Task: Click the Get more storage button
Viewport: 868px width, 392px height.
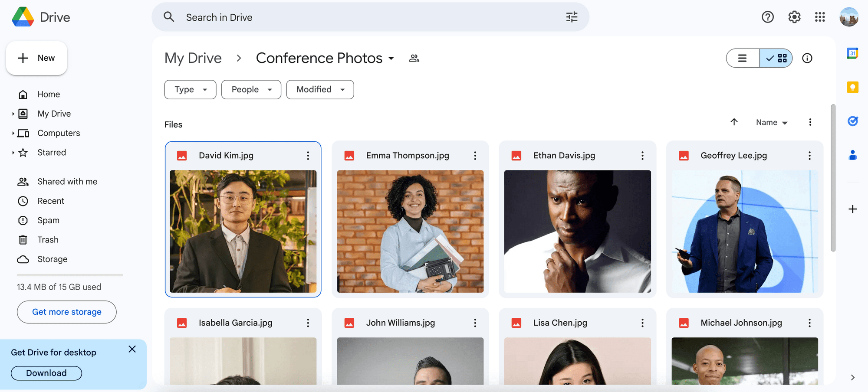Action: click(x=66, y=312)
